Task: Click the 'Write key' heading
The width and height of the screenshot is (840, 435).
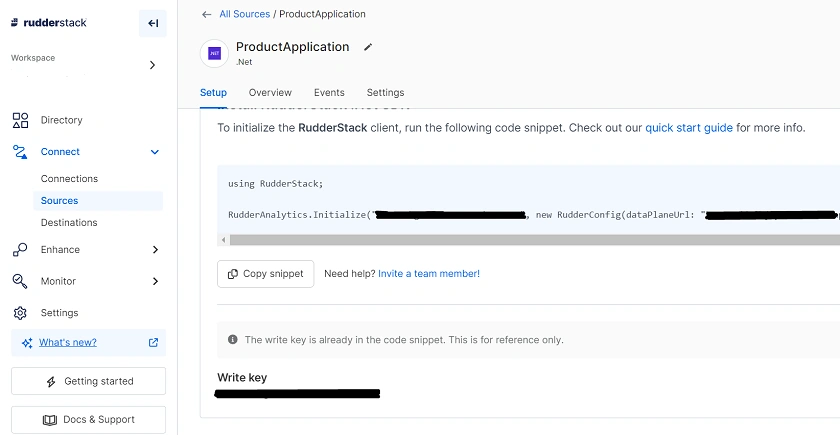Action: (242, 378)
